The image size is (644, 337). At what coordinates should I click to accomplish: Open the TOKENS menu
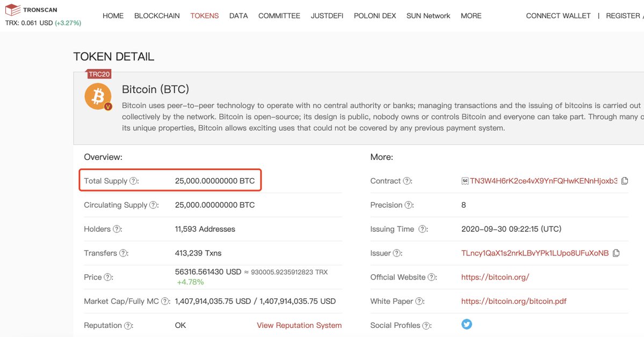click(x=205, y=16)
